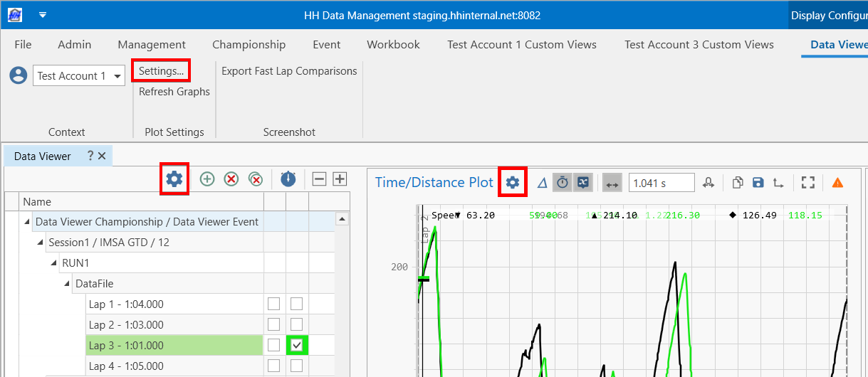Viewport: 868px width, 377px height.
Task: Click the Refresh Graphs button
Action: pyautogui.click(x=174, y=92)
